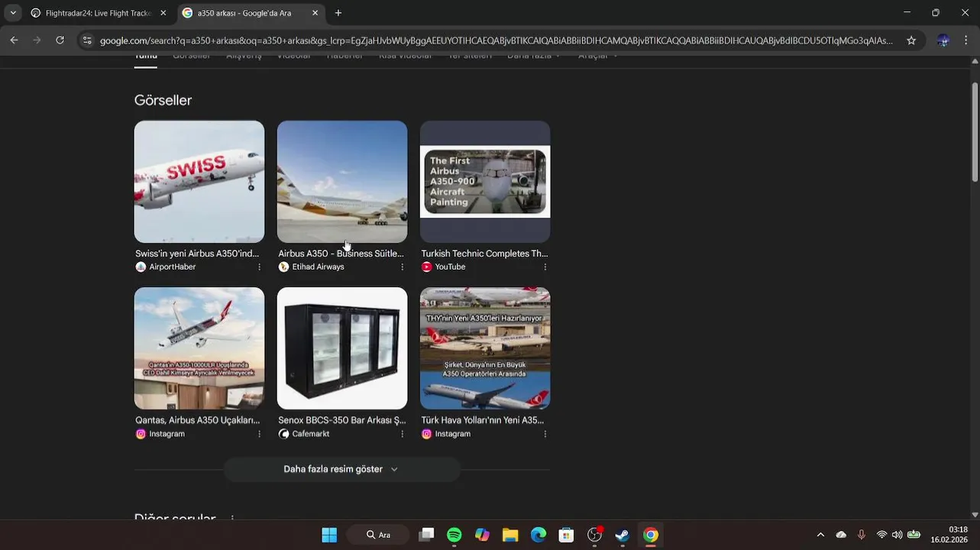Open the First Airbus A350-900 Painting thumbnail
This screenshot has height=550, width=980.
pos(485,182)
